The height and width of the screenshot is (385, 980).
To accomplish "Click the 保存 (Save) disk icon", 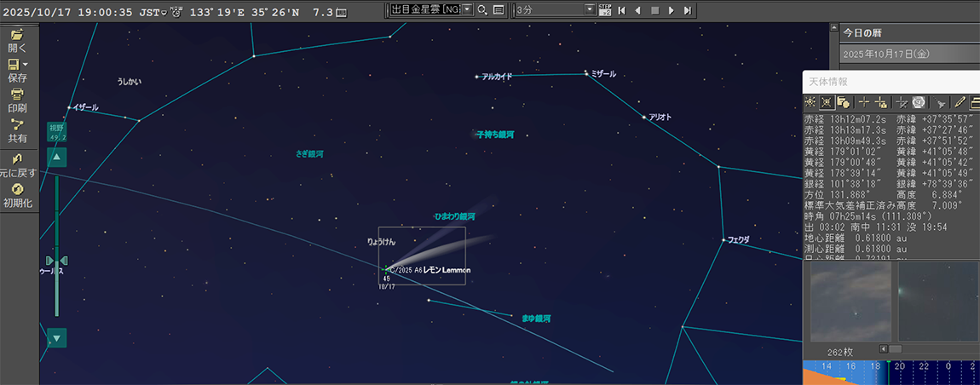I will coord(14,65).
